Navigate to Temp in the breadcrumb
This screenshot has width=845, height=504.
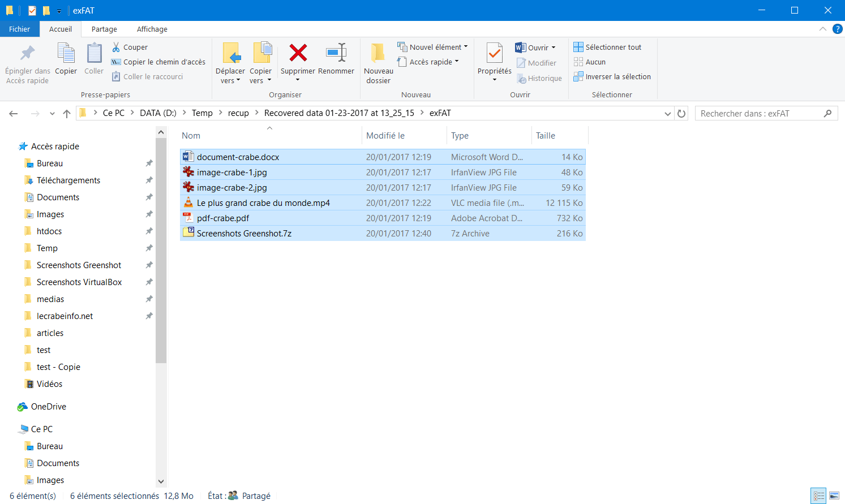tap(202, 113)
